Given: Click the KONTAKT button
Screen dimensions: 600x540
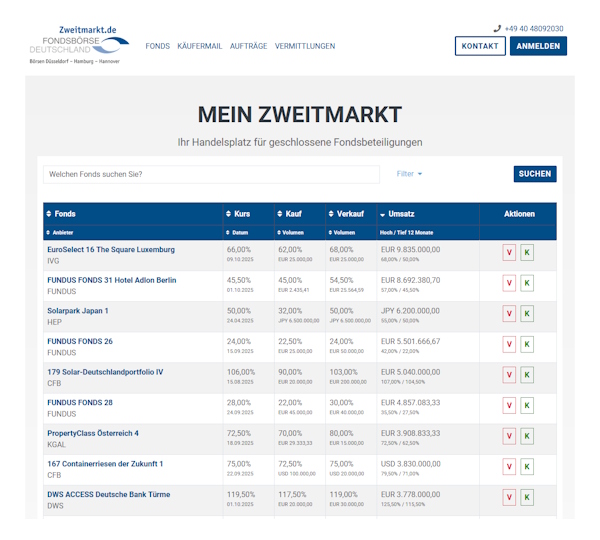Looking at the screenshot, I should (x=480, y=46).
